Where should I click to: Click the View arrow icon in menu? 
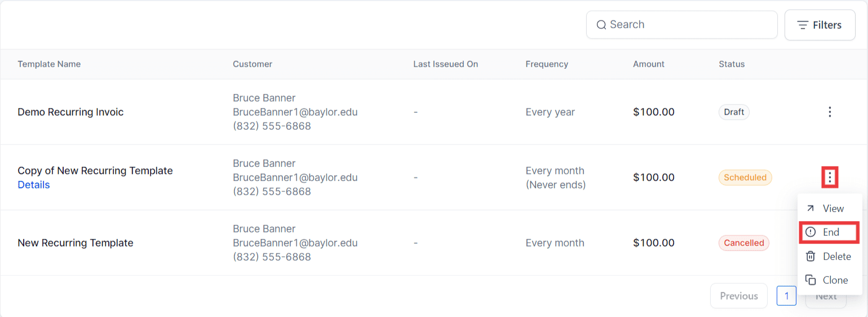811,208
